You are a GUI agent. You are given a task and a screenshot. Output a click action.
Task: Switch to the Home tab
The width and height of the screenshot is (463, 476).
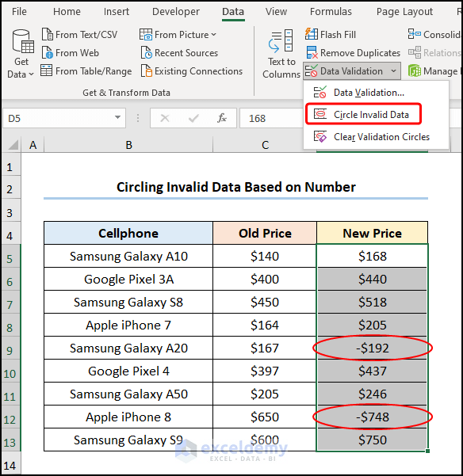pos(67,12)
